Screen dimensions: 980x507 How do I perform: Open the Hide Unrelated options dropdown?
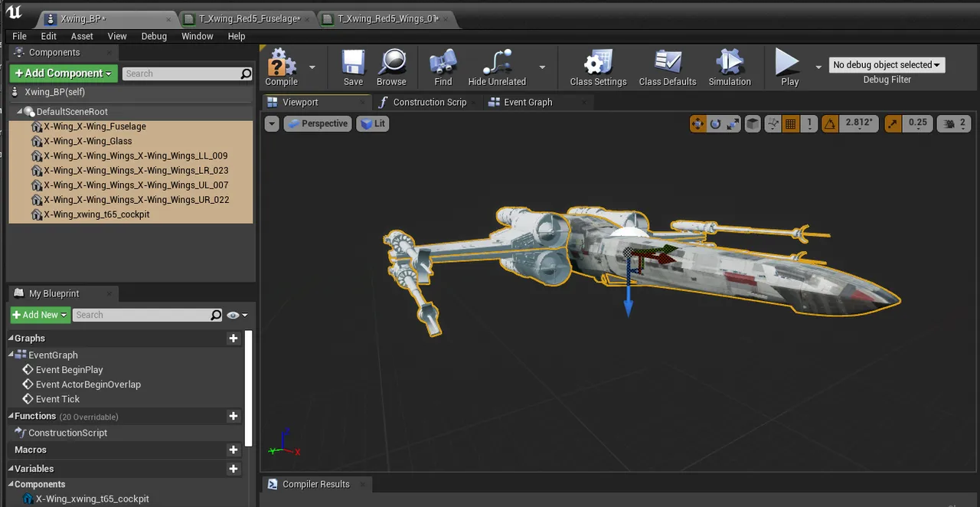[542, 67]
